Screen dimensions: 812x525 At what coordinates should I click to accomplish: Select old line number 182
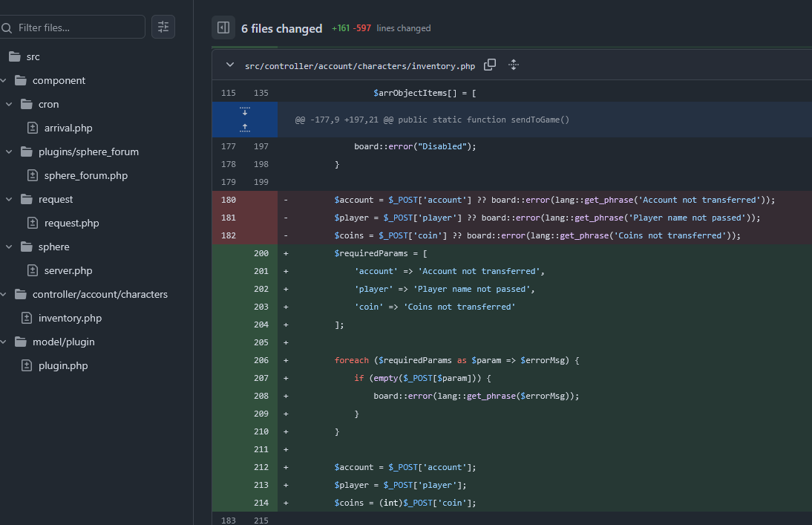click(229, 235)
